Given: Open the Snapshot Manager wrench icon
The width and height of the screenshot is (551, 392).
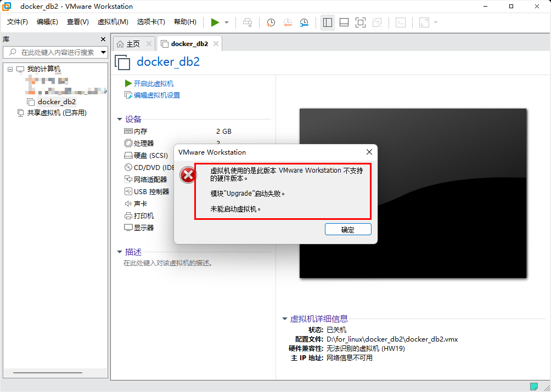Looking at the screenshot, I should [x=304, y=22].
